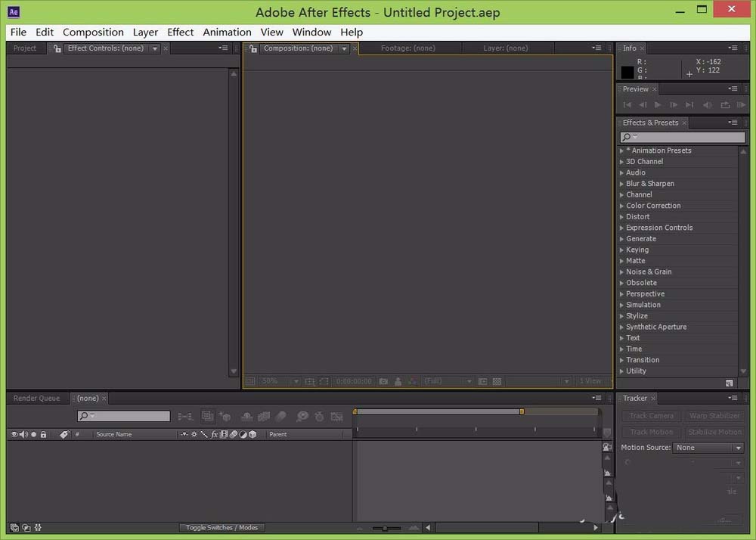The height and width of the screenshot is (540, 756).
Task: Open the 50% magnification dropdown
Action: pyautogui.click(x=279, y=381)
